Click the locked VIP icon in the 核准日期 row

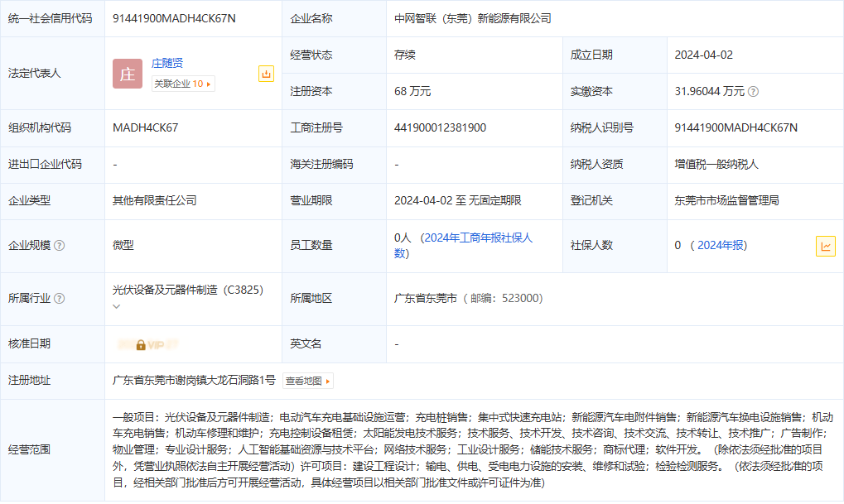(x=141, y=345)
